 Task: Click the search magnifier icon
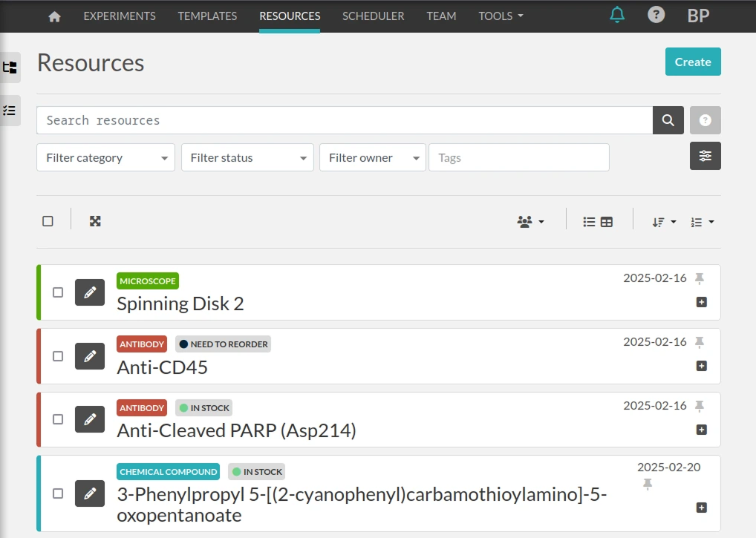(668, 119)
